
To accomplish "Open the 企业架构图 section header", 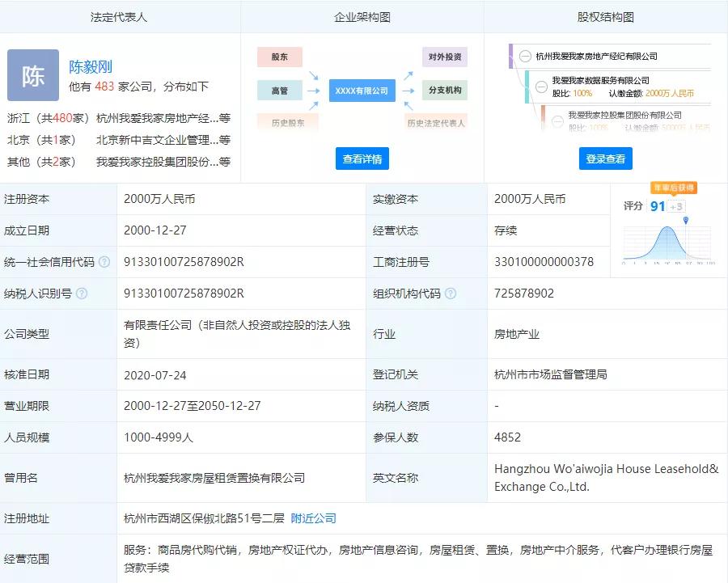I will [x=362, y=16].
